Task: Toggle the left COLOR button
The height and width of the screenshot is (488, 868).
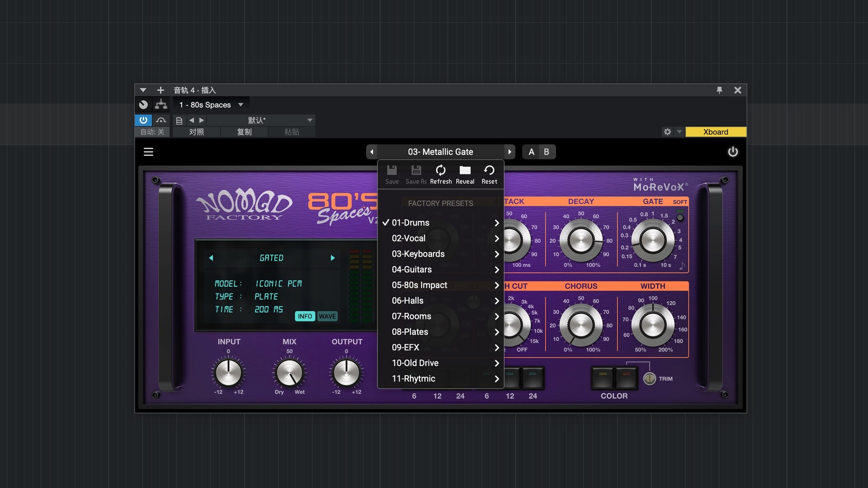Action: tap(603, 378)
